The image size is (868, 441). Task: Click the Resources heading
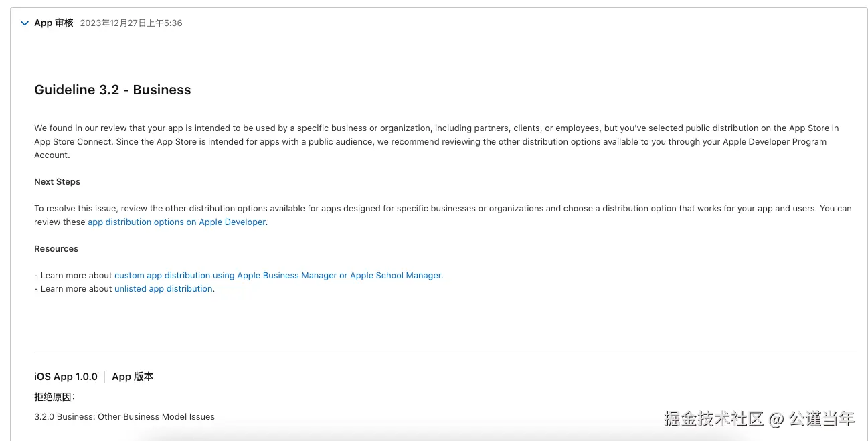[56, 249]
